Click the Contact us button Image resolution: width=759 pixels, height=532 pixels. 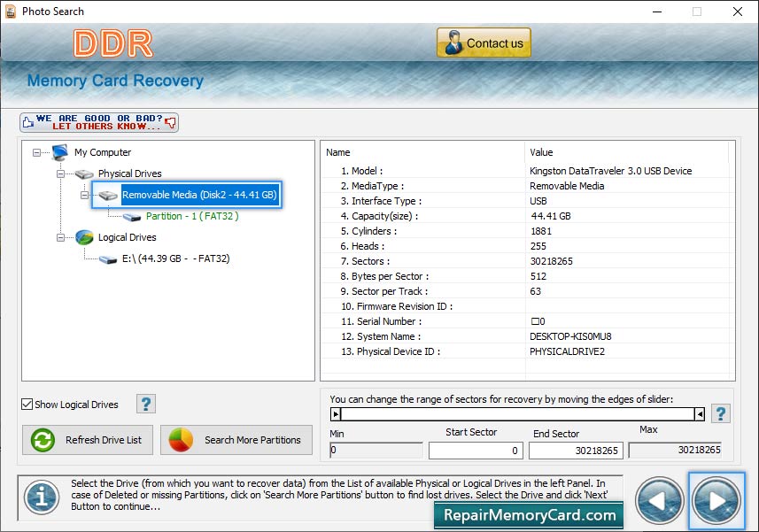point(484,42)
